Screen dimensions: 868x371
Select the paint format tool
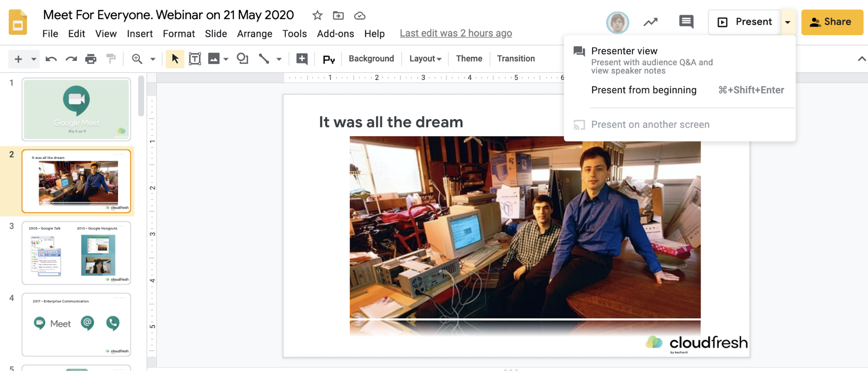tap(111, 59)
